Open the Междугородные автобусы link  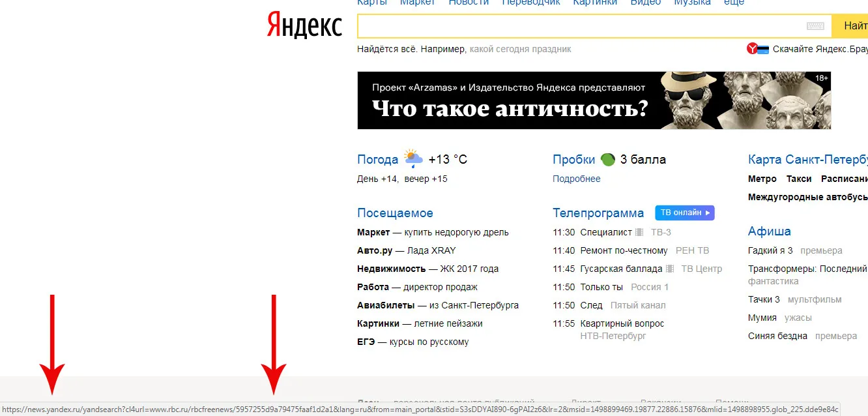coord(808,197)
